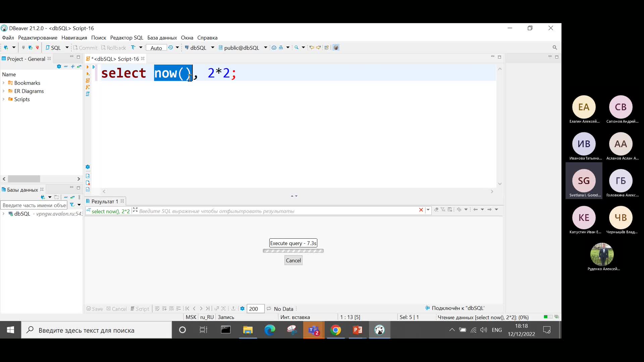Open Microsoft Teams from the taskbar
This screenshot has height=362, width=644.
click(314, 330)
